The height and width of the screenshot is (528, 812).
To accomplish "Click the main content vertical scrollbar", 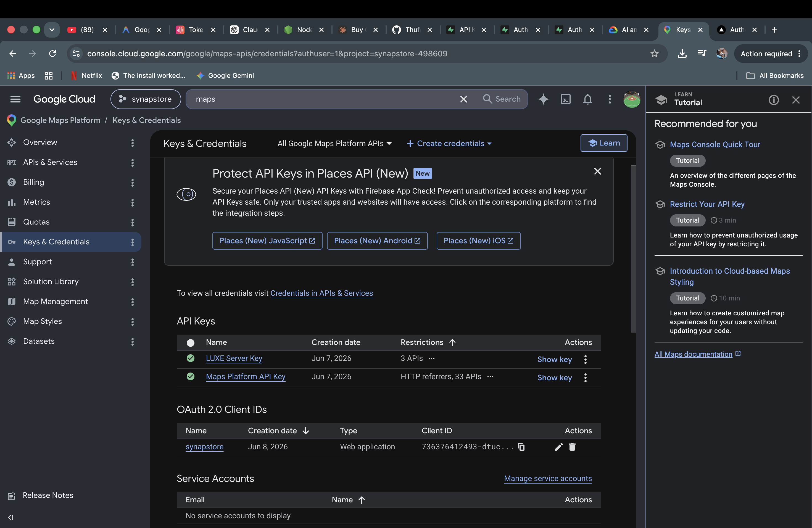I will click(633, 249).
